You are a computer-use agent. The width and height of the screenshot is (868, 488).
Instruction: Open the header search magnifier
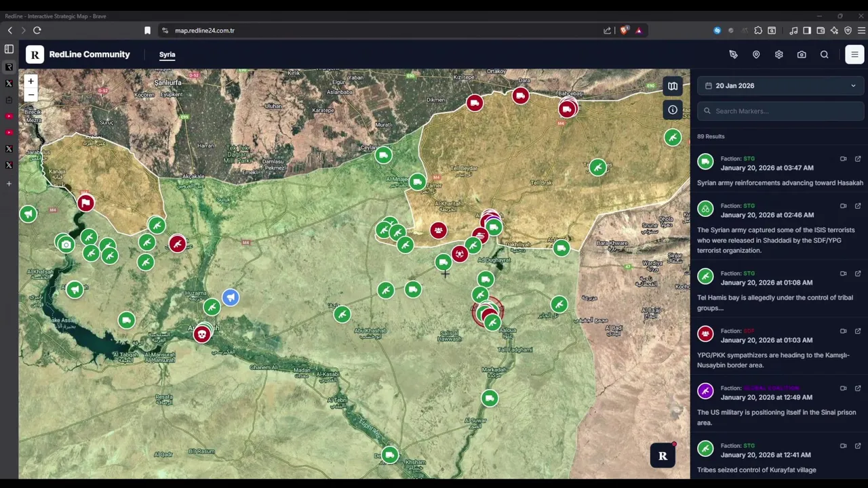pyautogui.click(x=825, y=54)
